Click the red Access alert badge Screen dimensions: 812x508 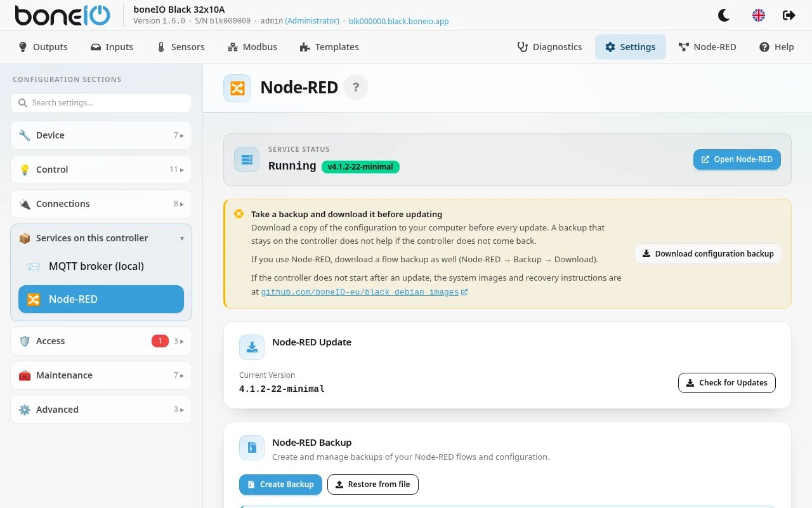pos(160,341)
